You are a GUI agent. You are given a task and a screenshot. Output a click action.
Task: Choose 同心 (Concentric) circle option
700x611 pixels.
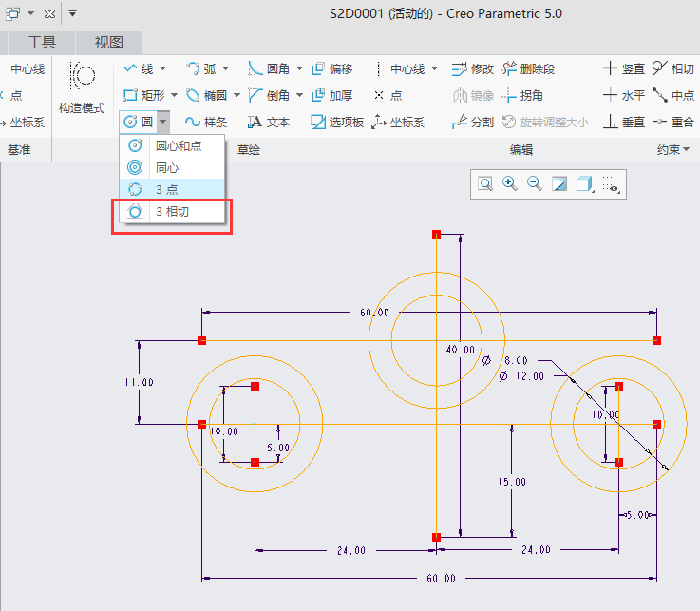click(x=166, y=167)
